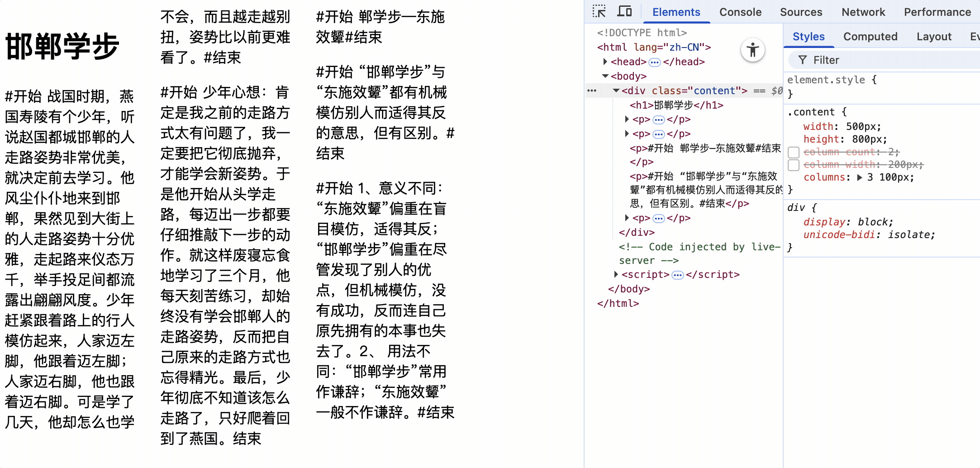
Task: Select the p node starting “邯郸学步”与“东施效
Action: click(705, 190)
